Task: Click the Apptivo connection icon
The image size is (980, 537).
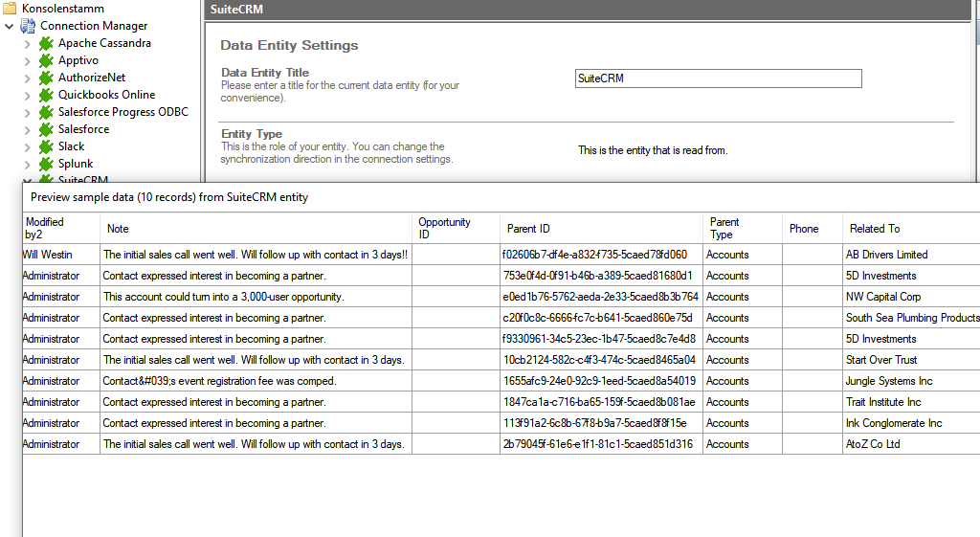Action: 45,60
